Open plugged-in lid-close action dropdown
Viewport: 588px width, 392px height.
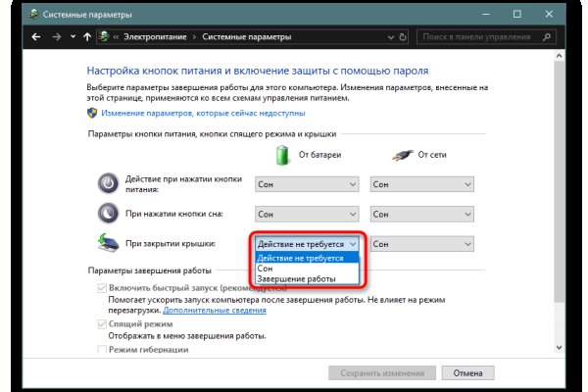[x=422, y=243]
